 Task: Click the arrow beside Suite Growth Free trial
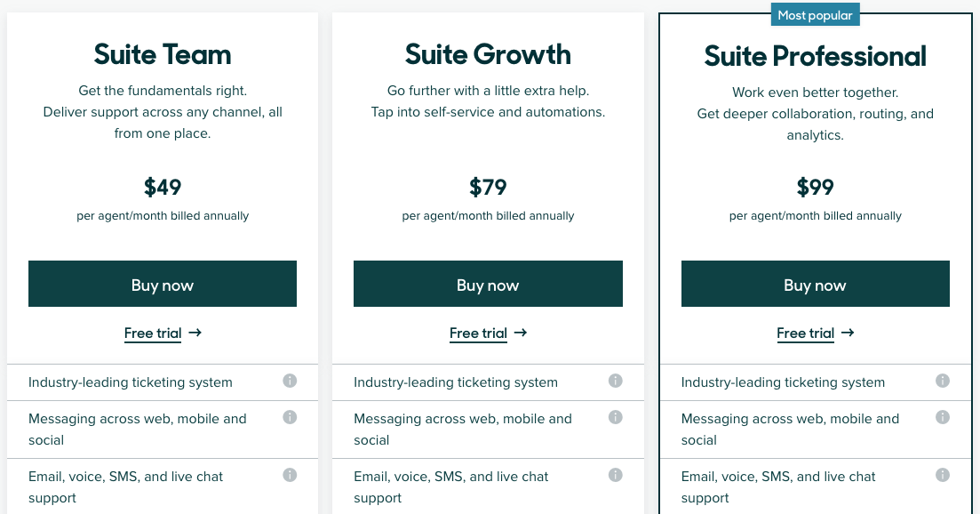tap(520, 333)
